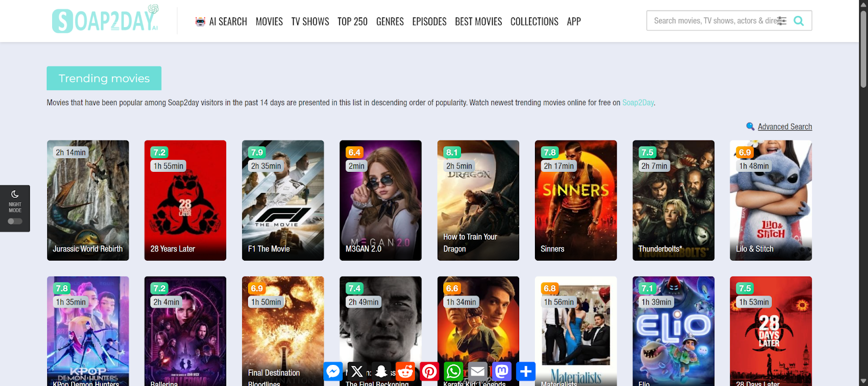Image resolution: width=868 pixels, height=386 pixels.
Task: Share the page on X
Action: coord(357,371)
